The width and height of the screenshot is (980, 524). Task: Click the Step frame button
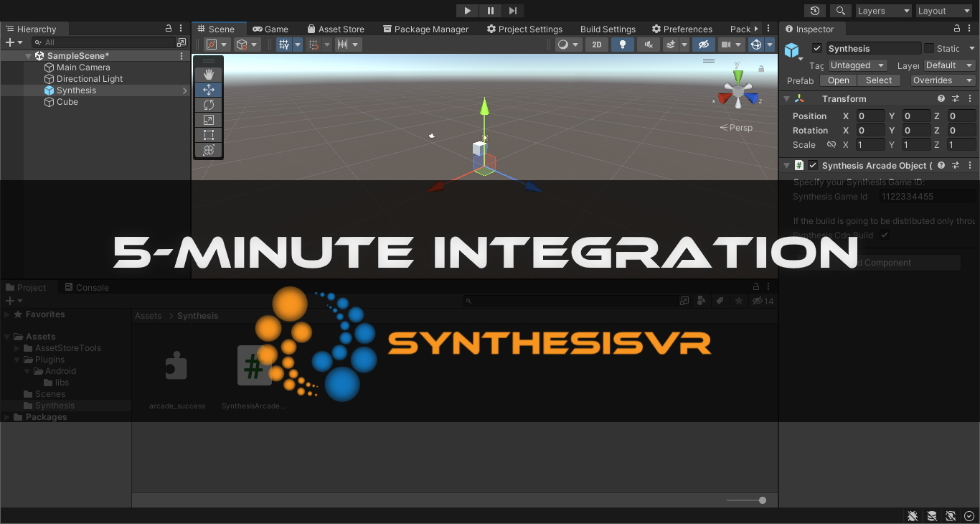[512, 11]
